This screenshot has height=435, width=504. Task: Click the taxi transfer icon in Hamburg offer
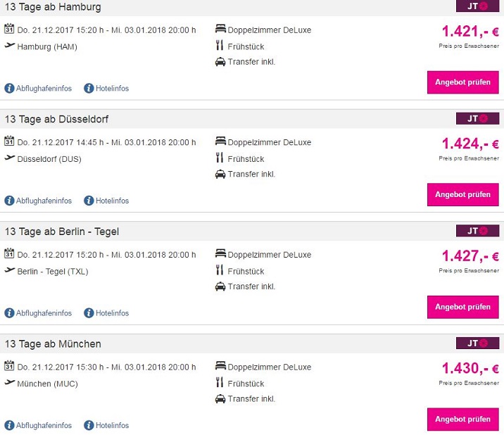(x=220, y=62)
